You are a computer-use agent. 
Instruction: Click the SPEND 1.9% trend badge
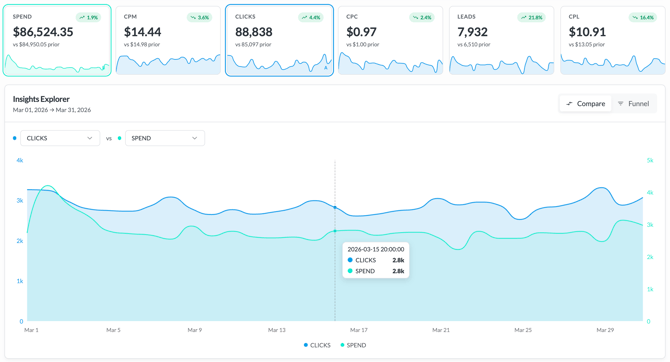pos(88,18)
